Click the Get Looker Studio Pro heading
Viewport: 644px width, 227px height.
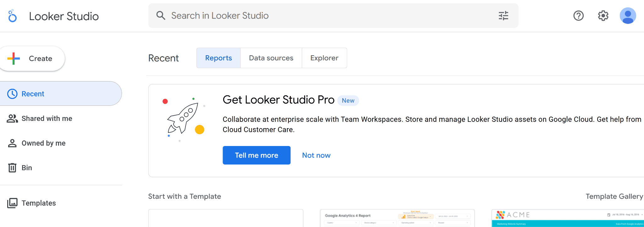click(278, 100)
